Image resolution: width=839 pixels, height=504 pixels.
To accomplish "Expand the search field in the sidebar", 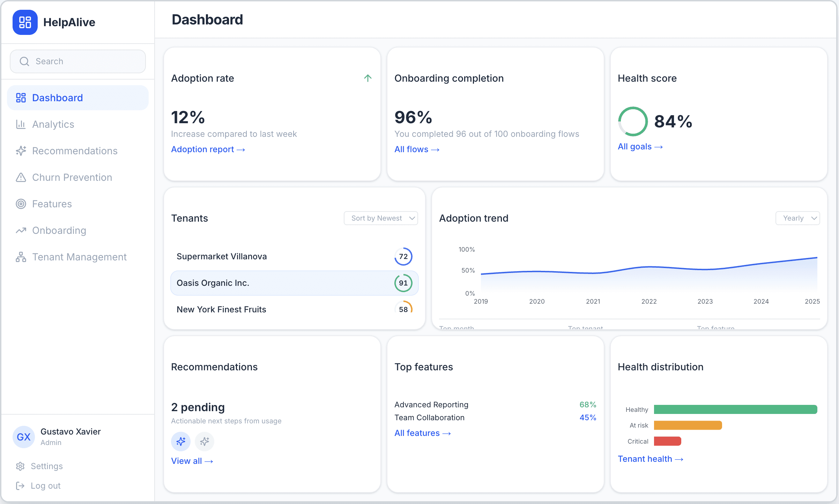I will [77, 61].
